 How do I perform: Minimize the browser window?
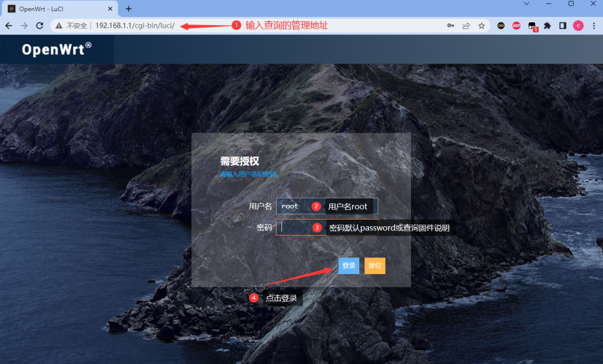(549, 4)
